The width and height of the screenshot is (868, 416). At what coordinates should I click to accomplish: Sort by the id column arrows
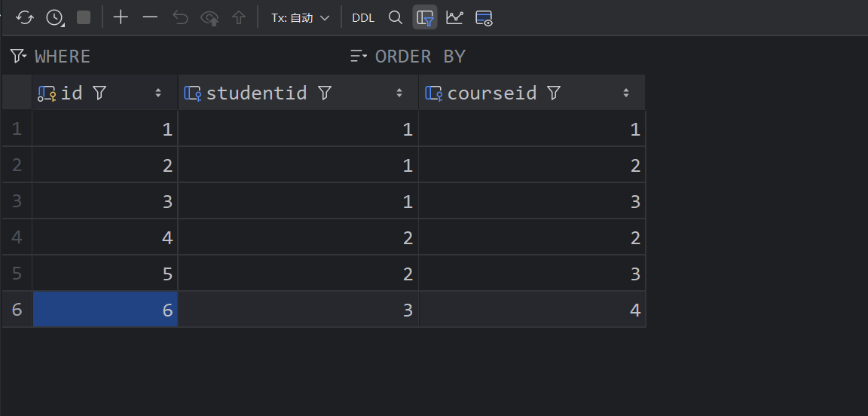tap(158, 93)
